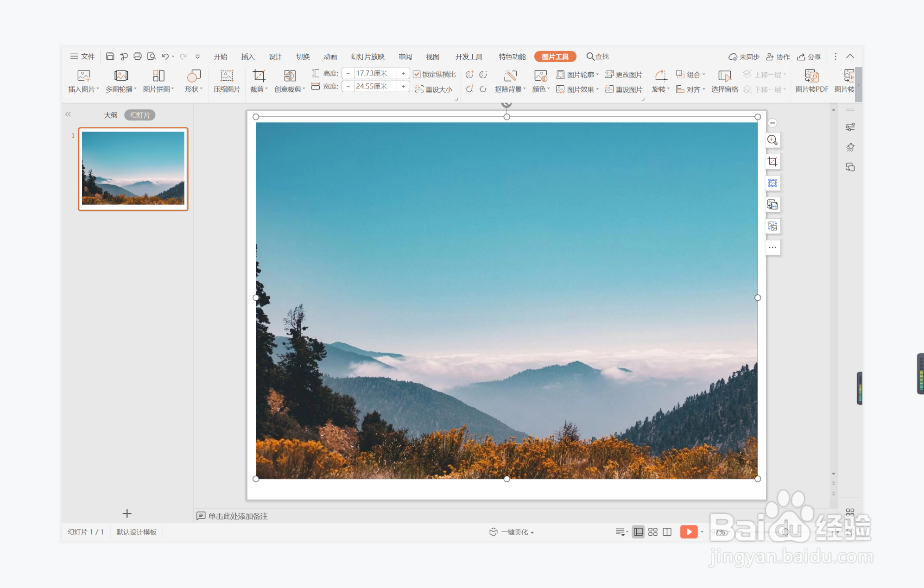Viewport: 924px width, 588px height.
Task: Expand the Undo history dropdown arrow
Action: click(x=173, y=57)
